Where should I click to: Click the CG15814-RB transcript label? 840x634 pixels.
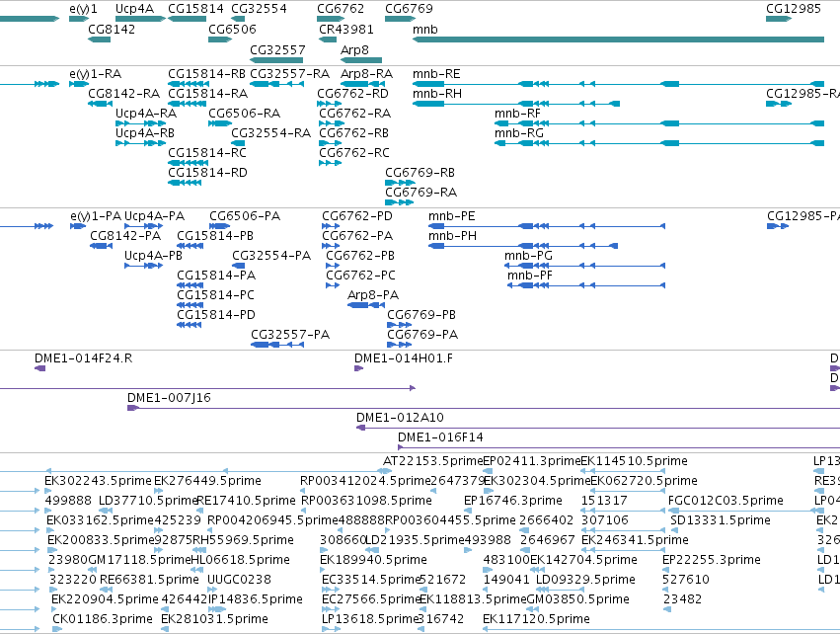pyautogui.click(x=206, y=74)
